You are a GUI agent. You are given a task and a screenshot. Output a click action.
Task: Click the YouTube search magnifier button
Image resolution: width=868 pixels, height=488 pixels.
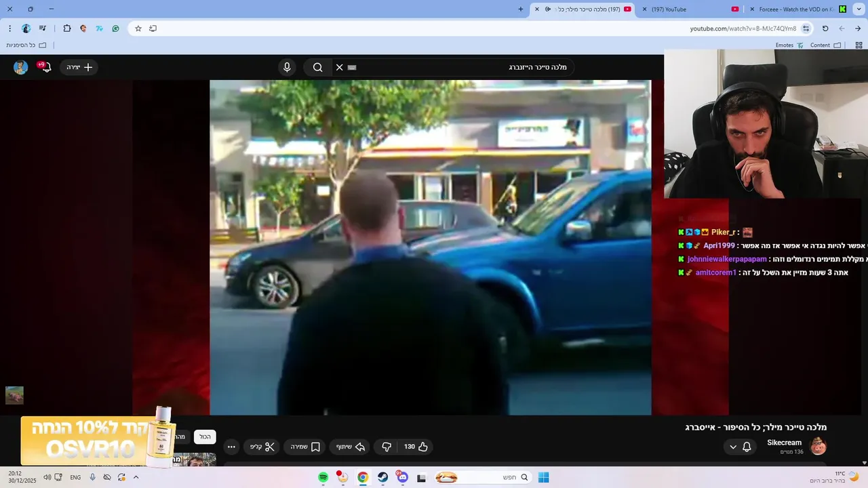click(x=317, y=67)
